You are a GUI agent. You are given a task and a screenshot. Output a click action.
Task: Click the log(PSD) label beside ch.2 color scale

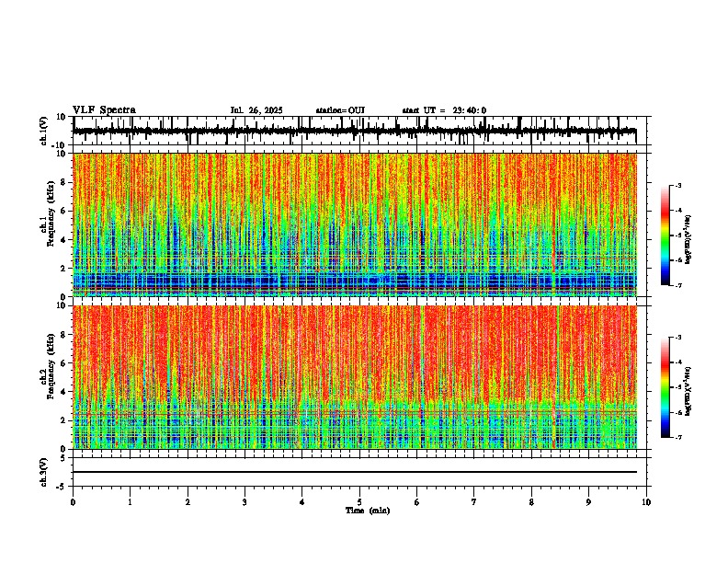pyautogui.click(x=688, y=391)
